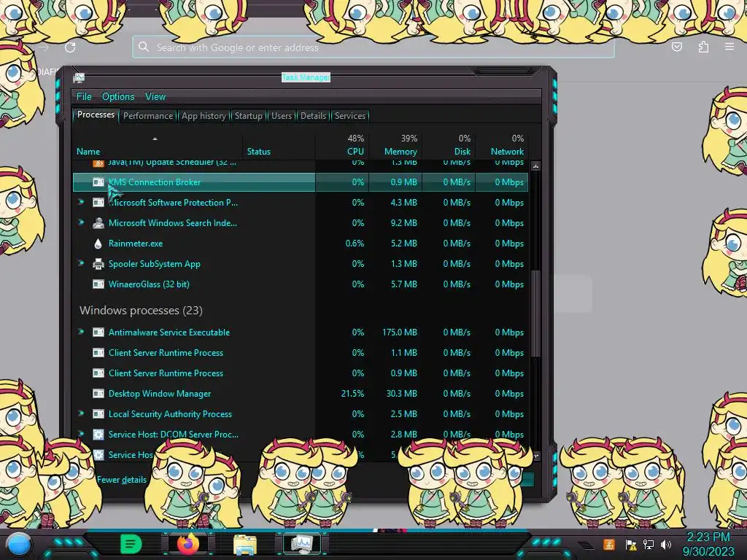
Task: Open the Options menu in Task Manager
Action: point(118,97)
